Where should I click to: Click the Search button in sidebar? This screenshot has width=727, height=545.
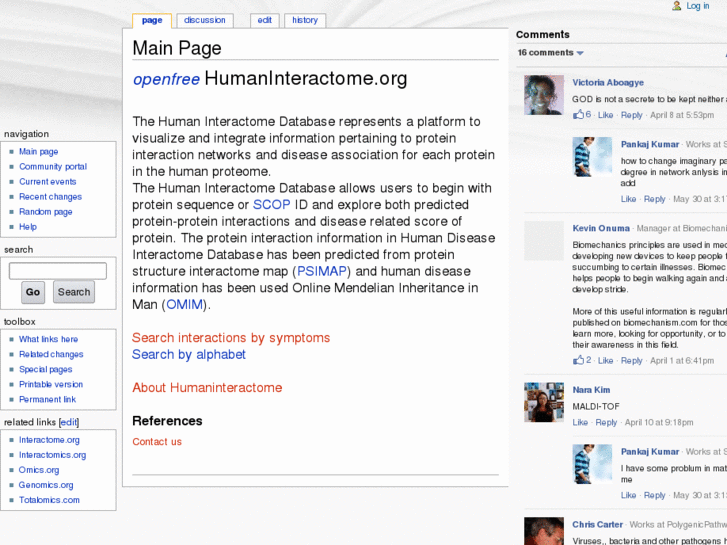pyautogui.click(x=74, y=292)
